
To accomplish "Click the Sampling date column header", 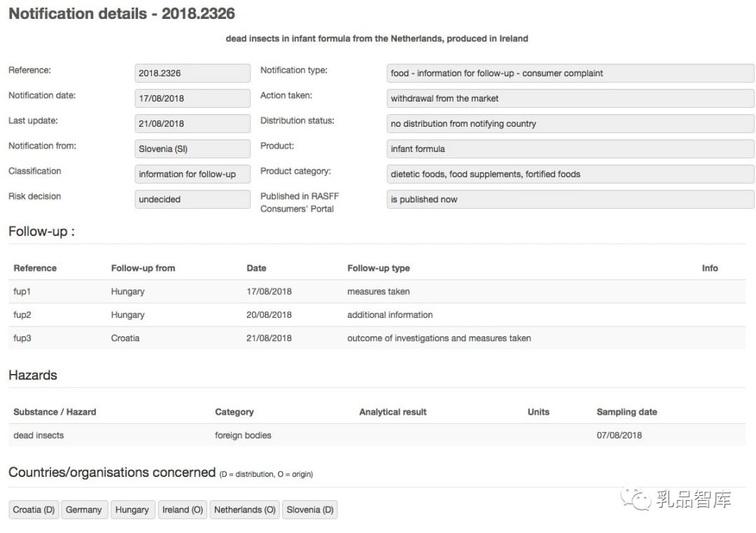I will [626, 412].
